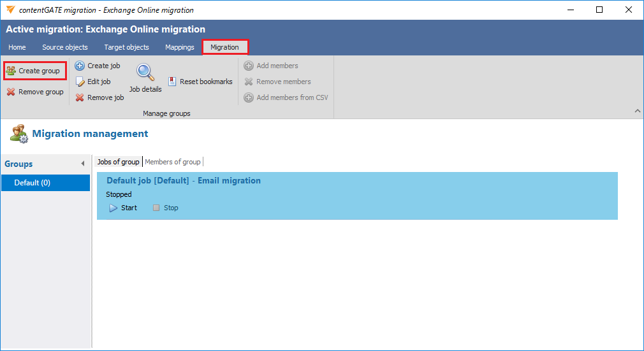Collapse the Groups panel using the arrow

pos(82,164)
